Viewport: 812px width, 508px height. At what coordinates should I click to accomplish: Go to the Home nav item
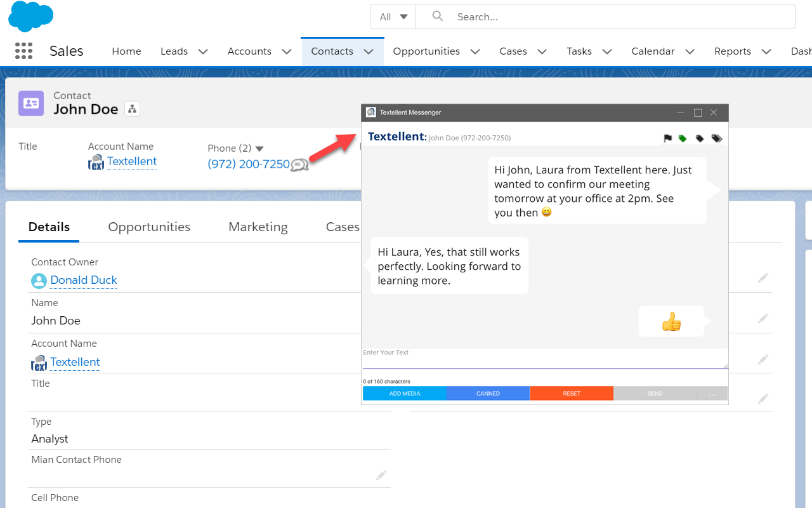(x=126, y=51)
